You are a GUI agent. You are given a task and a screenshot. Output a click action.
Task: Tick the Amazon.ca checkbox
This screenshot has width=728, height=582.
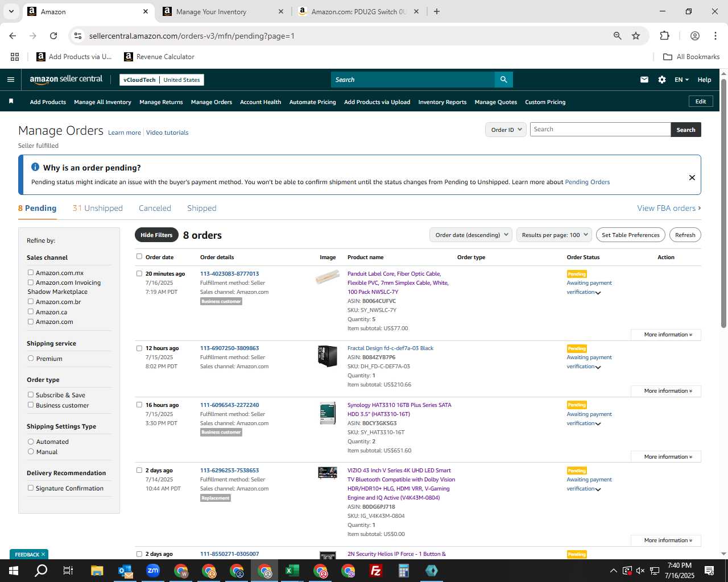coord(31,311)
